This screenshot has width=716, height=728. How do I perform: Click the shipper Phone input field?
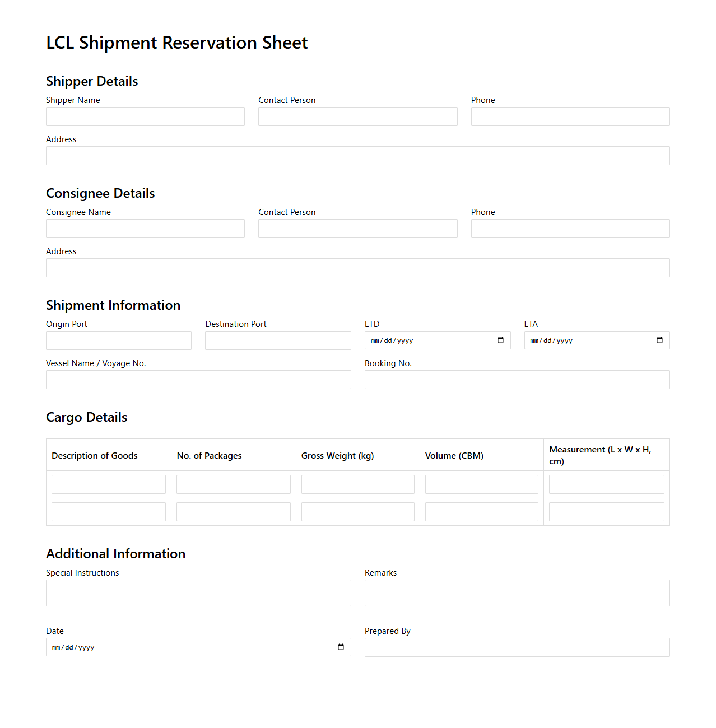coord(570,116)
